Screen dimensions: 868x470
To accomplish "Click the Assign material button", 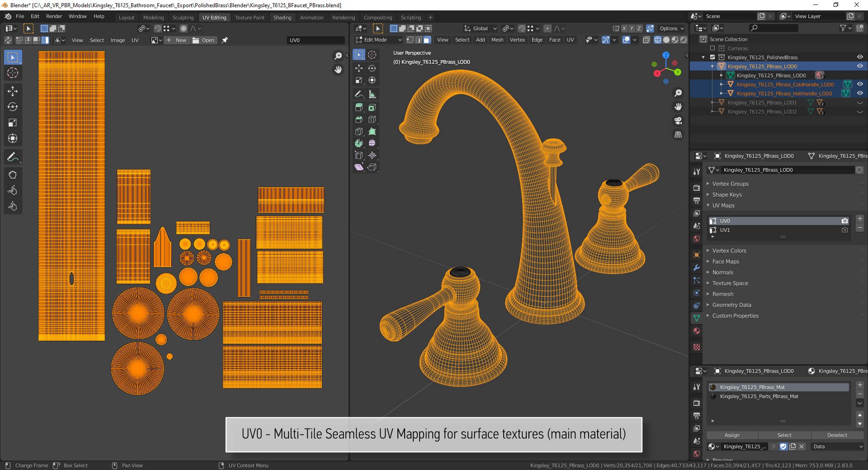I will coord(732,435).
